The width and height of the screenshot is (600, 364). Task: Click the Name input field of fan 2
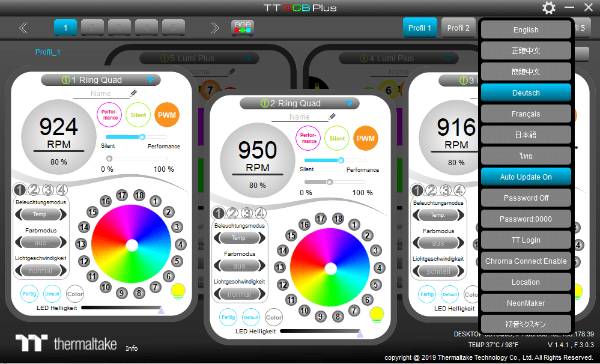click(299, 117)
